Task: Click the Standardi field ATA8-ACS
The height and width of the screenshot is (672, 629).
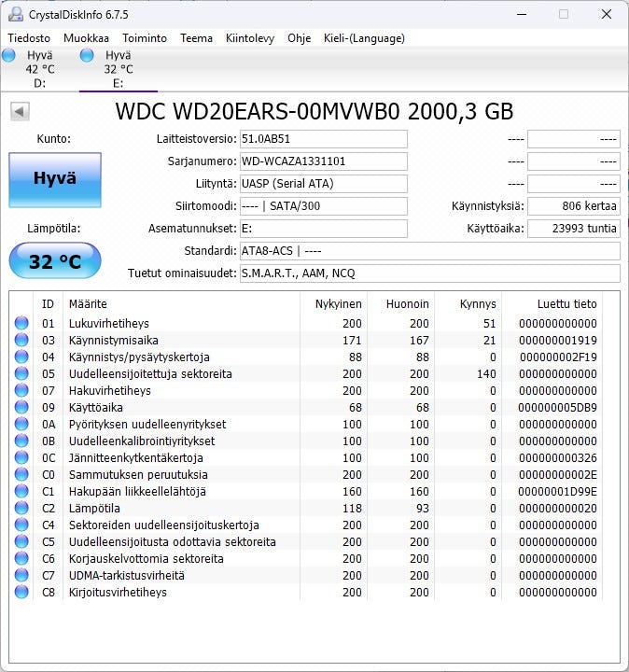Action: 430,251
